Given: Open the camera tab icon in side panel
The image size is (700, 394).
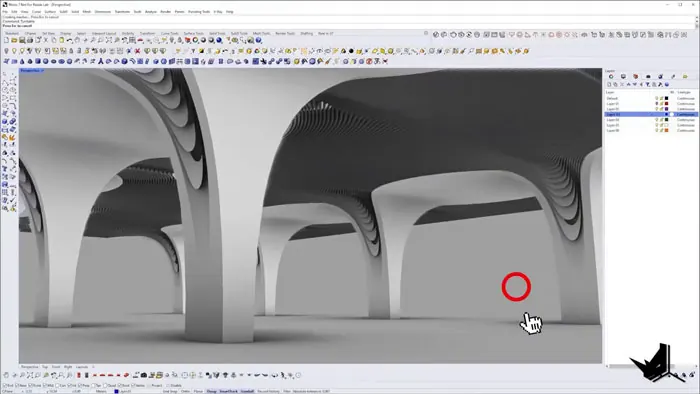Looking at the screenshot, I should (648, 76).
